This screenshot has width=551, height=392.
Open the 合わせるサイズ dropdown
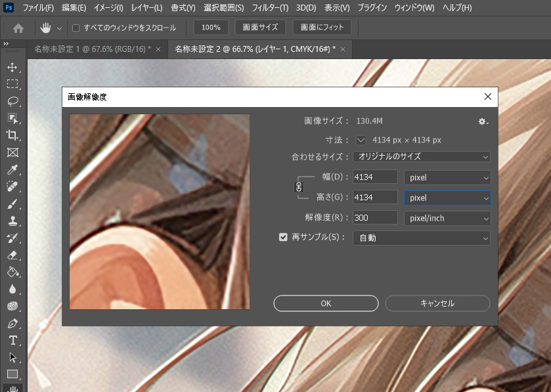click(x=422, y=157)
